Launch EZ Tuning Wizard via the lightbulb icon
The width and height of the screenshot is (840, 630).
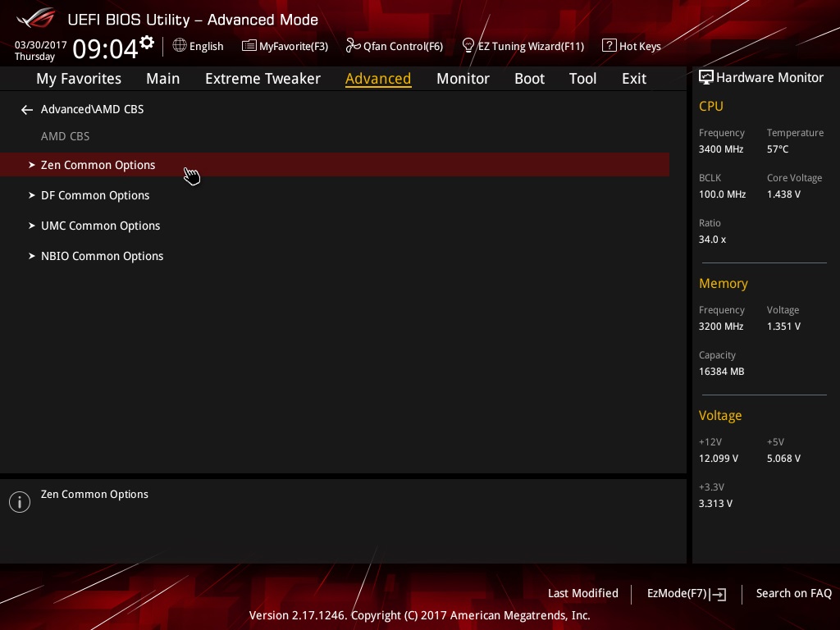(x=468, y=46)
